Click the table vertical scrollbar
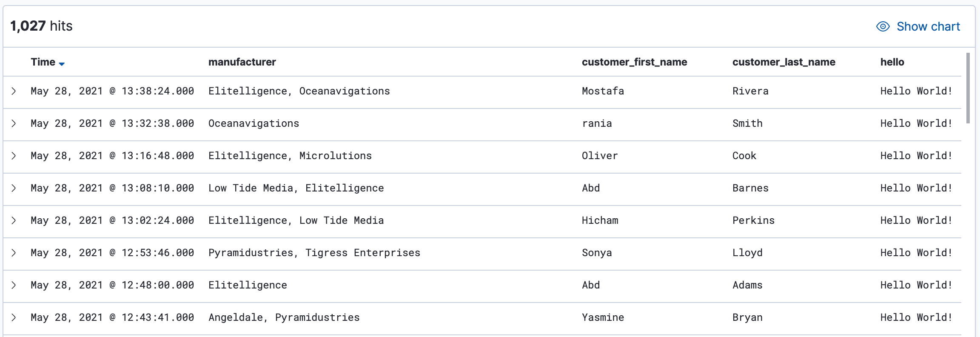980x337 pixels. [x=968, y=88]
